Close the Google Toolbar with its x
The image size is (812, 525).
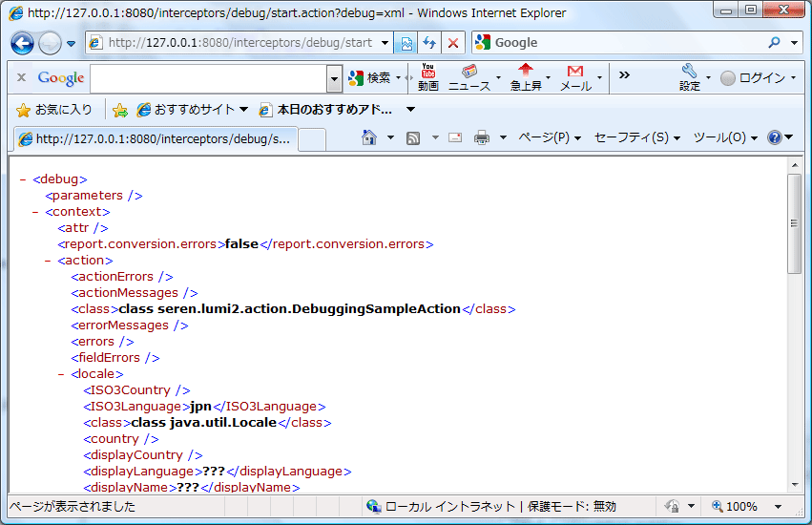click(21, 77)
